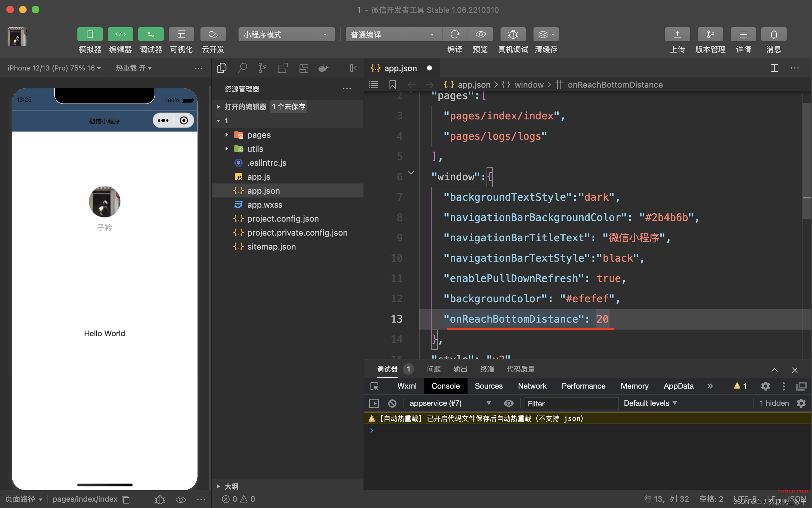
Task: Toggle the 编辑器 editor panel button
Action: (x=121, y=34)
